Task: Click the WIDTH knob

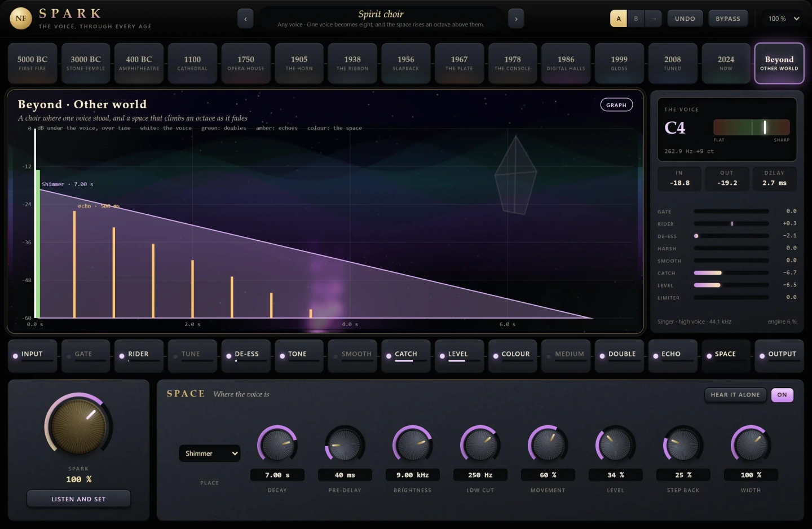Action: (751, 445)
